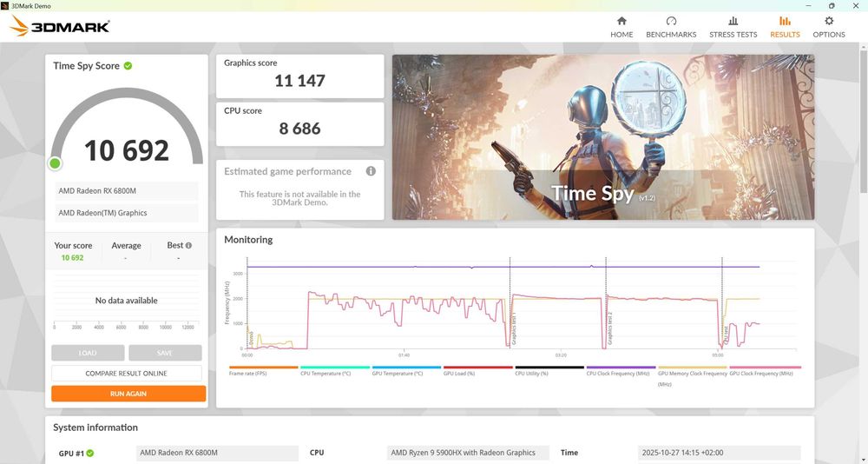
Task: Click the 3DMark logo
Action: [x=60, y=26]
